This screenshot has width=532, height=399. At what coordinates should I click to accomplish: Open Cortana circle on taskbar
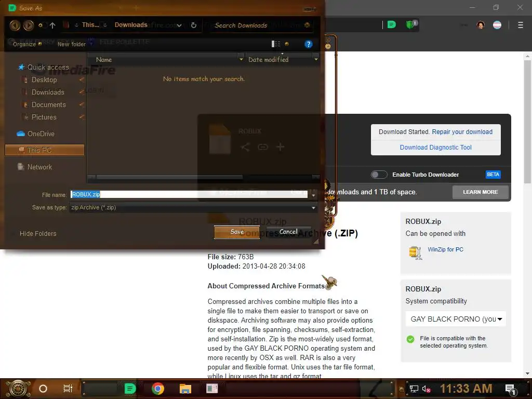[43, 389]
